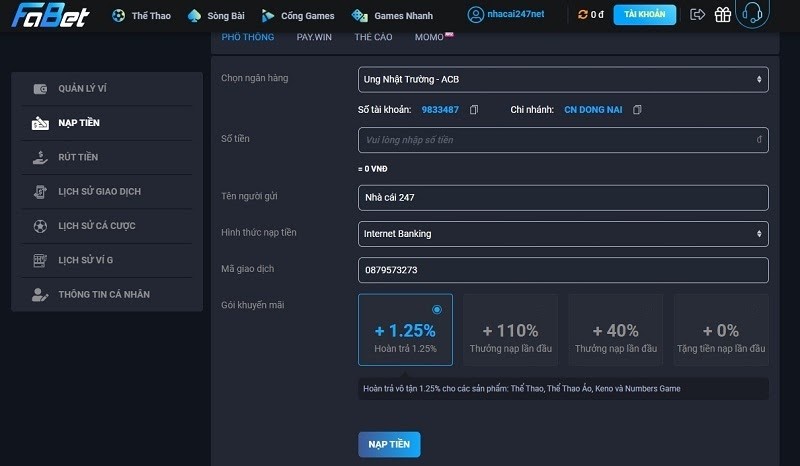Go to the FaBet logo homepage
The image size is (800, 466).
(x=51, y=16)
